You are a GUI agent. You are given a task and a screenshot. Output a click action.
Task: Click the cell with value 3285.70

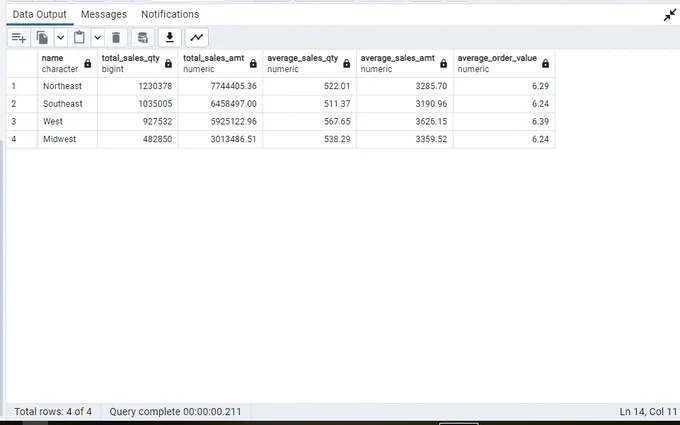click(x=405, y=86)
